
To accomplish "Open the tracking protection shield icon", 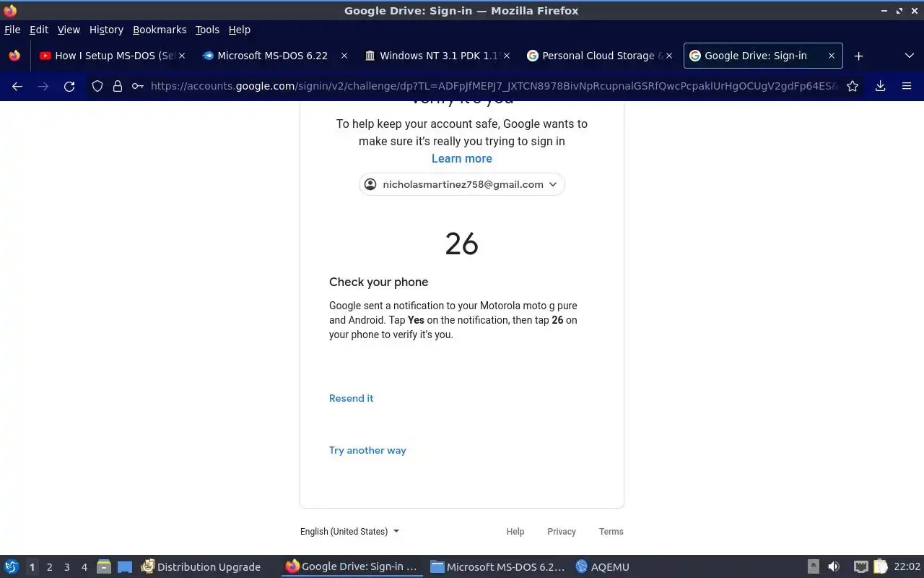I will click(97, 86).
